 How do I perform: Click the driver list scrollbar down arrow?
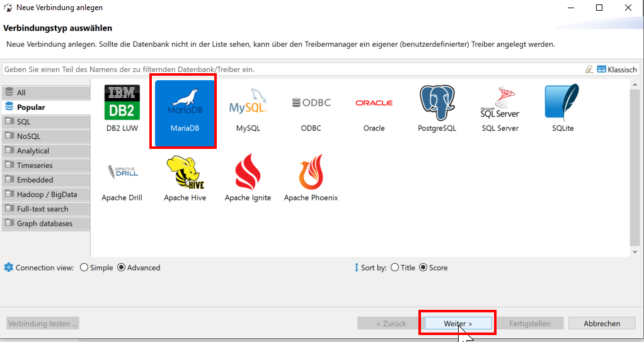tap(635, 251)
